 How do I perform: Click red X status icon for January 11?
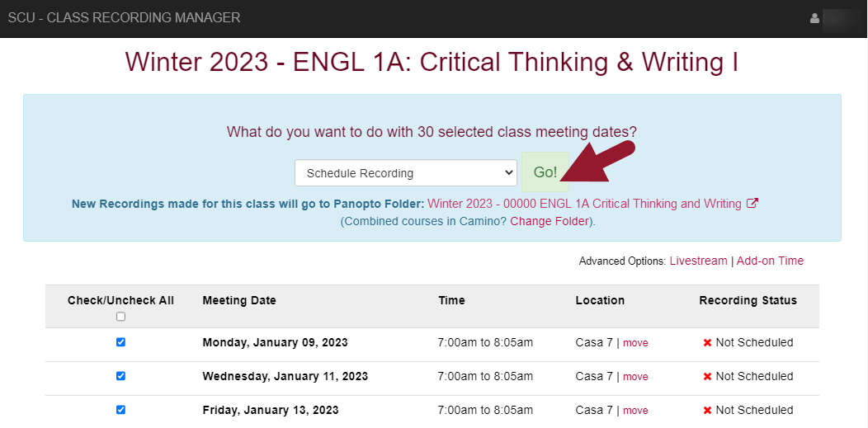coord(707,377)
